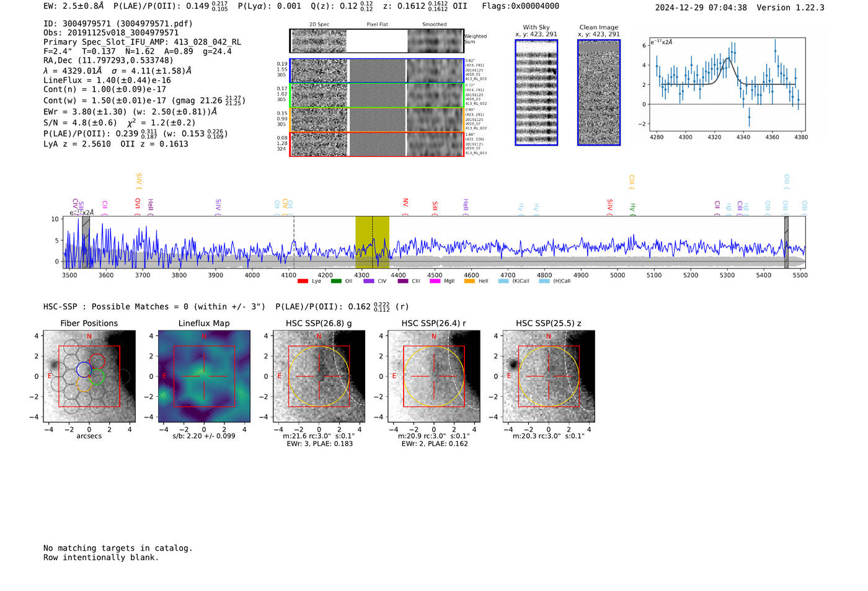Select the Primary Spec_Slot_IFU_AMP line
Image resolution: width=868 pixels, height=591 pixels.
142,42
